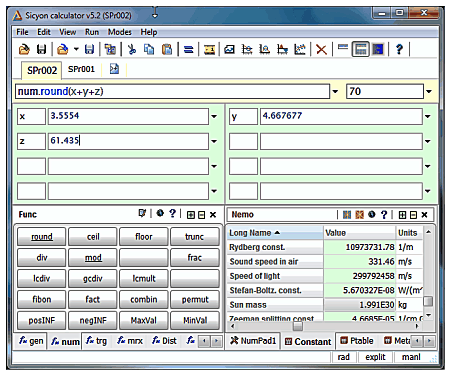The height and width of the screenshot is (375, 450).
Task: Open dropdown for y variable value
Action: tap(428, 116)
